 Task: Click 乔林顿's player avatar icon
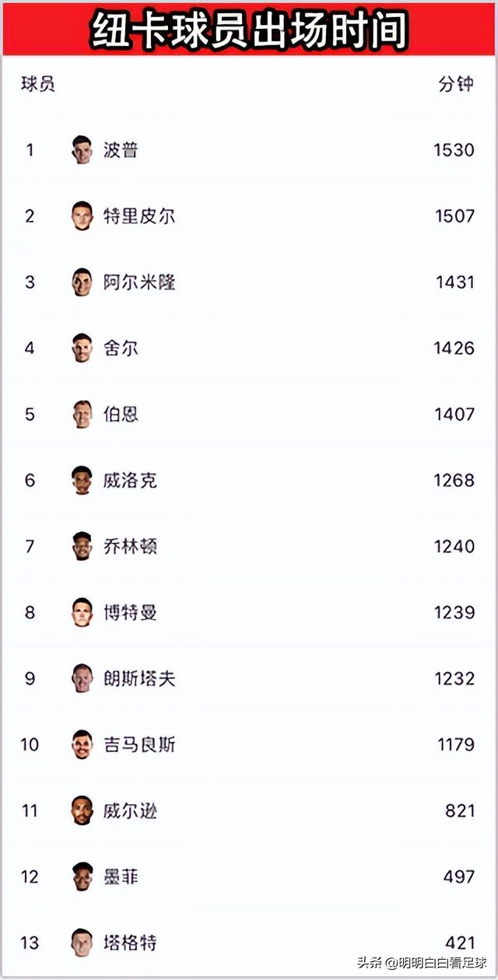click(x=82, y=546)
